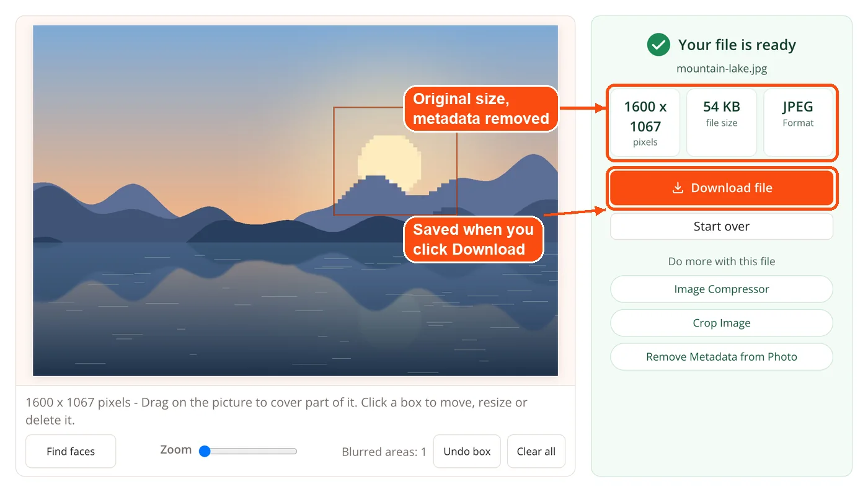This screenshot has width=868, height=492.
Task: Click the Zoom slider handle
Action: coord(205,451)
